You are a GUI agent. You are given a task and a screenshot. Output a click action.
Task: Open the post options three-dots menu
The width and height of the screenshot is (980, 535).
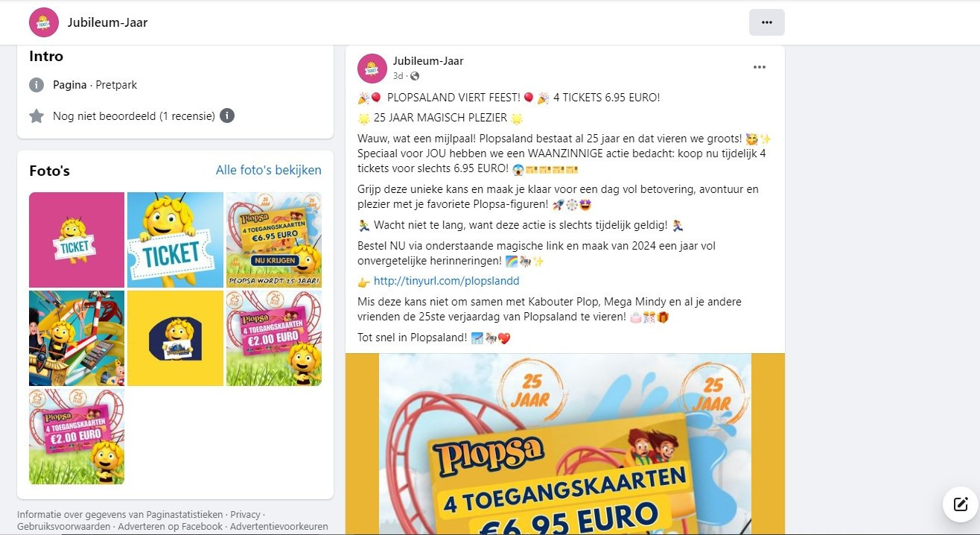click(x=759, y=67)
